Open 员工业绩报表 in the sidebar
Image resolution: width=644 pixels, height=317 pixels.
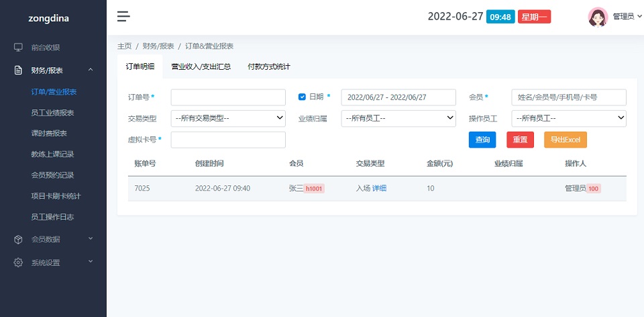52,113
